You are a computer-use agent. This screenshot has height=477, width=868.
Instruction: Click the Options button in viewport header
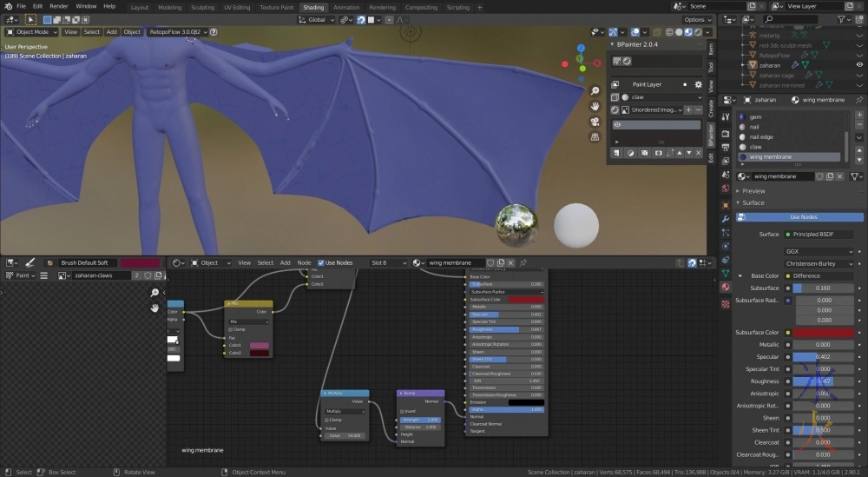[x=697, y=19]
